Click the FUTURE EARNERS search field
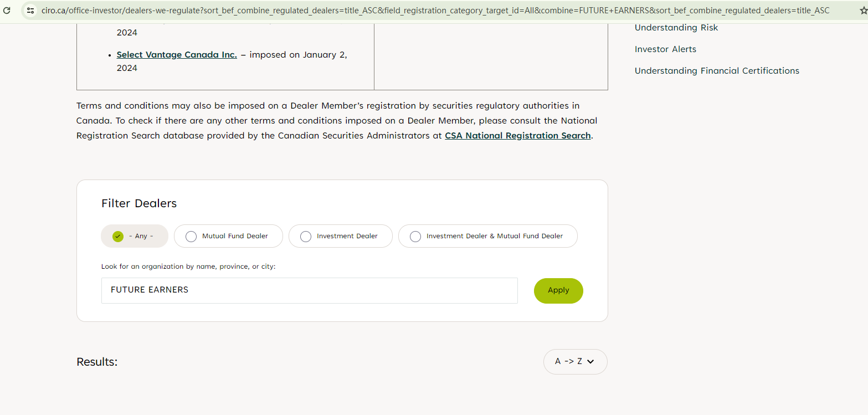This screenshot has width=868, height=415. coord(309,290)
